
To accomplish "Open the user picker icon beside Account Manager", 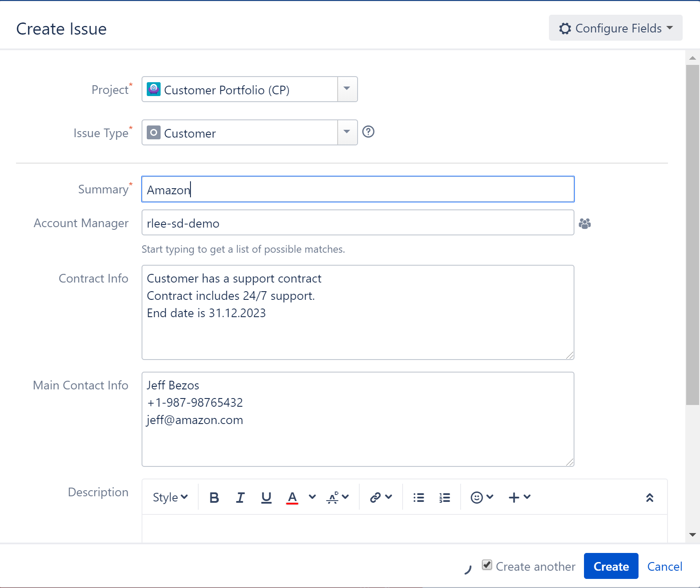I will 585,223.
